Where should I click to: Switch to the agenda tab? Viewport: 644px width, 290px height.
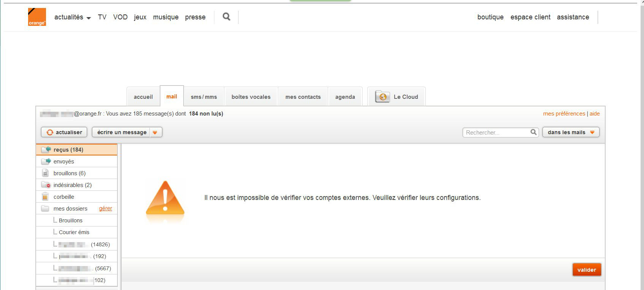[345, 97]
